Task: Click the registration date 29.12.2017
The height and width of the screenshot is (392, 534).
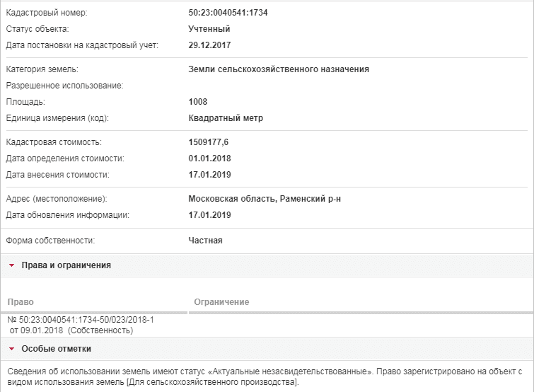Action: [209, 45]
